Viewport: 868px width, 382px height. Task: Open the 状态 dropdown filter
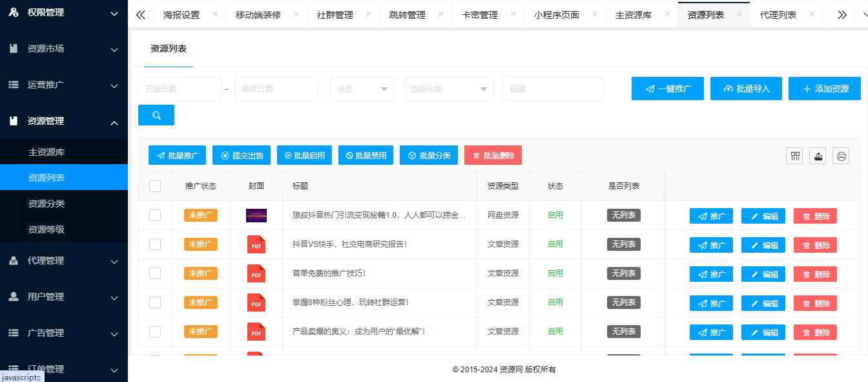tap(362, 89)
